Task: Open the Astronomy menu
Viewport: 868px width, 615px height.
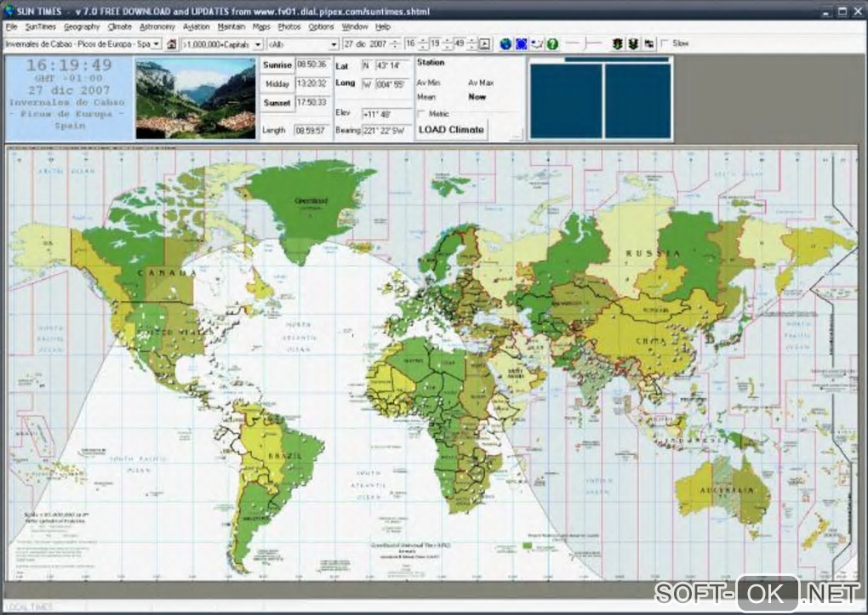Action: (x=157, y=26)
